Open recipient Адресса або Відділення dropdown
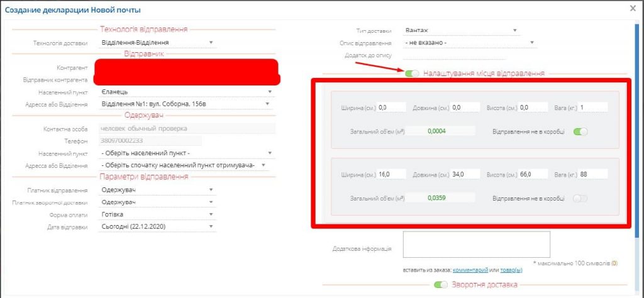The image size is (644, 298). click(x=185, y=165)
